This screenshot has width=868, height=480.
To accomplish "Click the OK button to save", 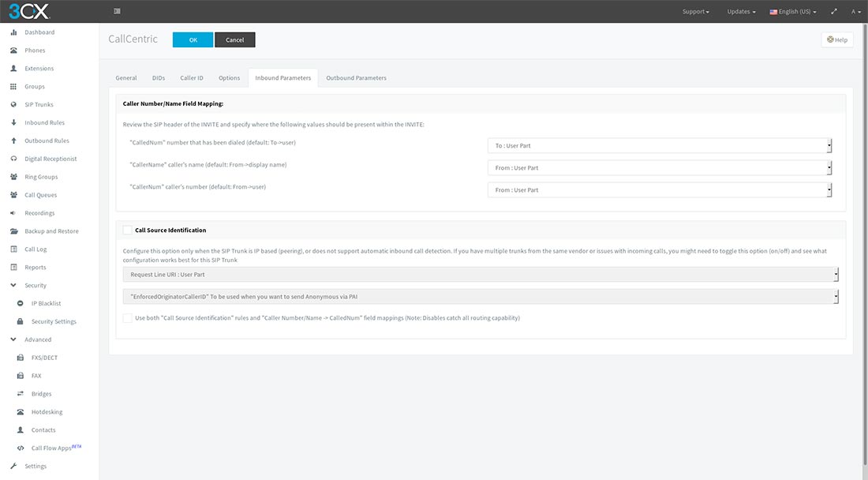I will [193, 38].
